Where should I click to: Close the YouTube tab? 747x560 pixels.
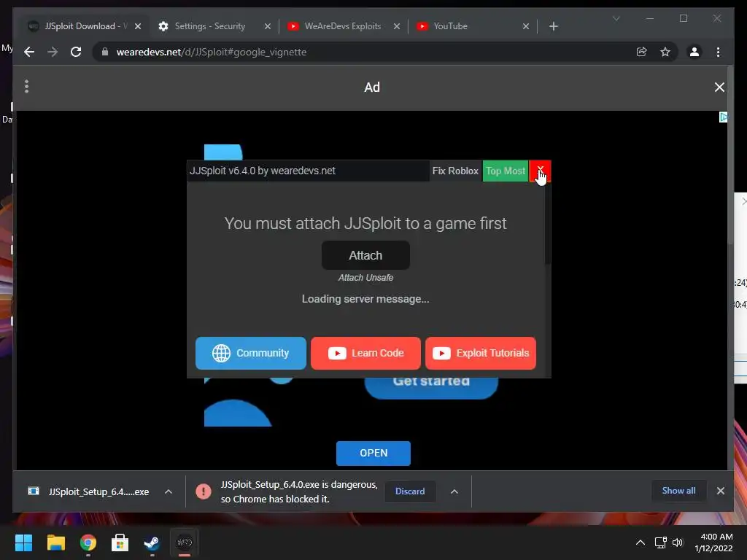[x=526, y=26]
